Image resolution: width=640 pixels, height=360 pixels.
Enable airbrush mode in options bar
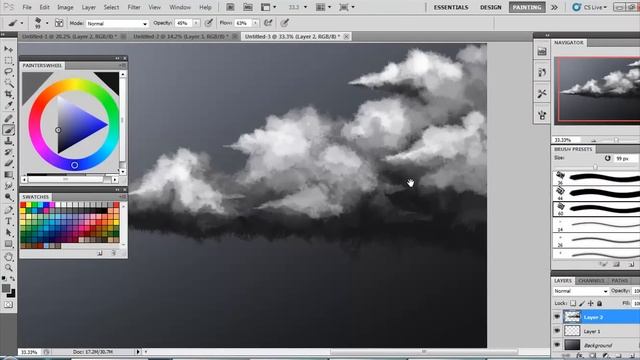tap(268, 23)
